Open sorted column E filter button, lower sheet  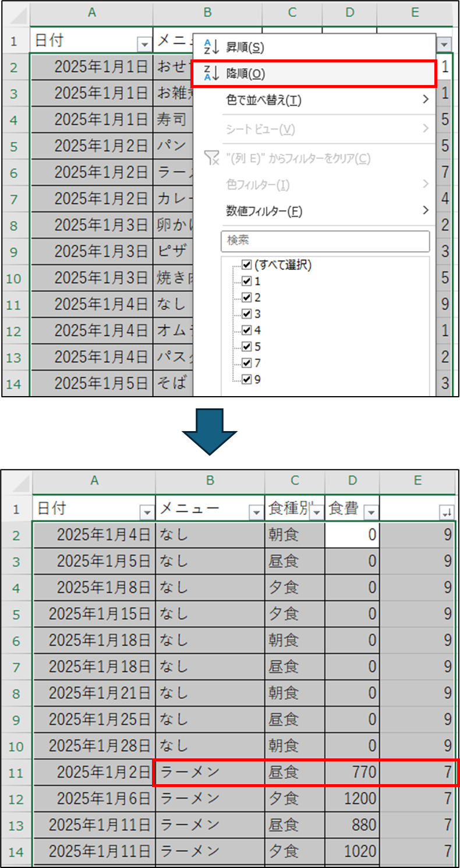coord(447,513)
